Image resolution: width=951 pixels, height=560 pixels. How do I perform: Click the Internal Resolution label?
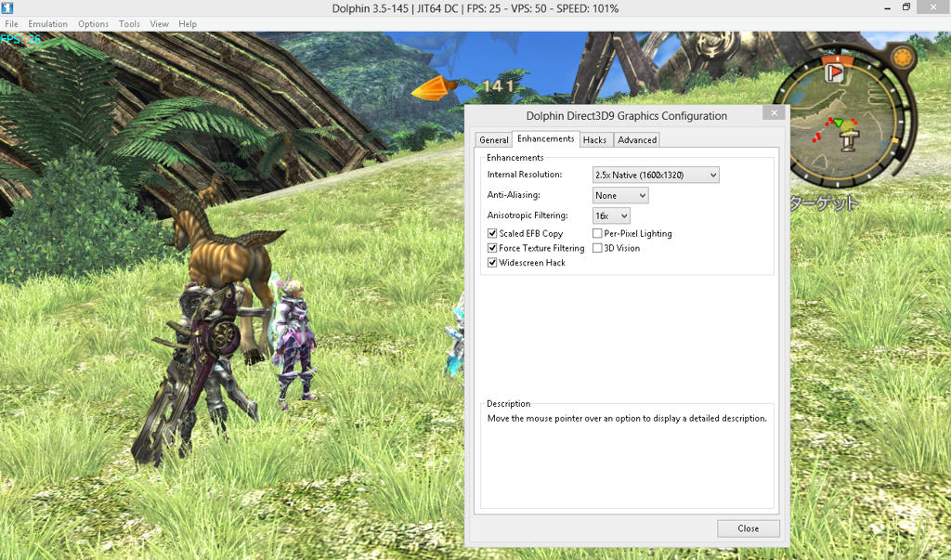coord(525,174)
